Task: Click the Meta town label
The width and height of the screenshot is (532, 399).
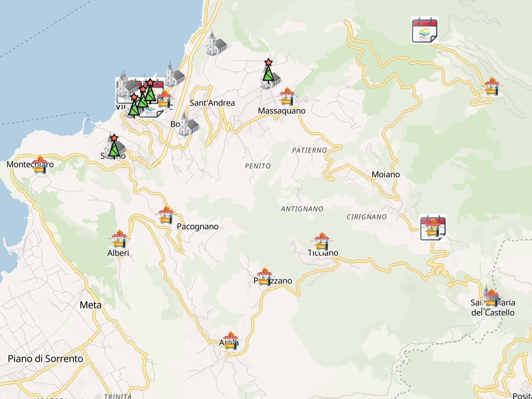Action: point(90,305)
